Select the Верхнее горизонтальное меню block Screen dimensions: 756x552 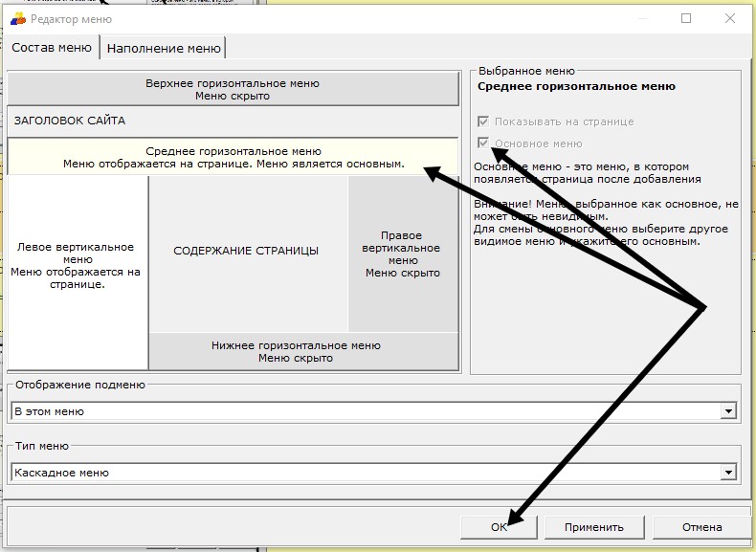233,90
